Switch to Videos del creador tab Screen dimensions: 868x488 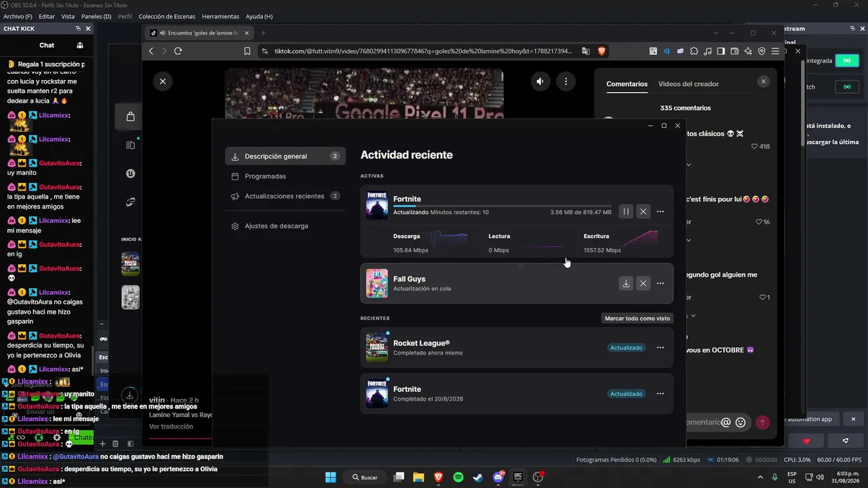[x=688, y=84]
